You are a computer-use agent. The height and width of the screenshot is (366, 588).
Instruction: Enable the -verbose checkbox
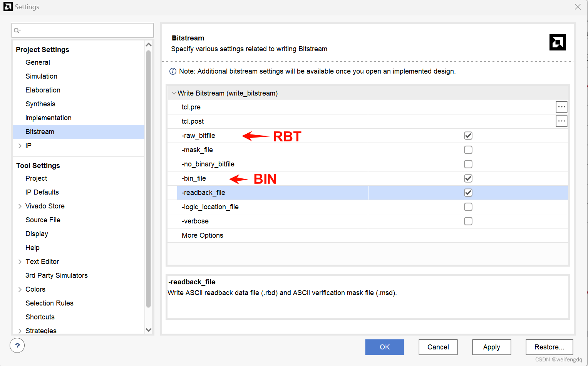[468, 221]
